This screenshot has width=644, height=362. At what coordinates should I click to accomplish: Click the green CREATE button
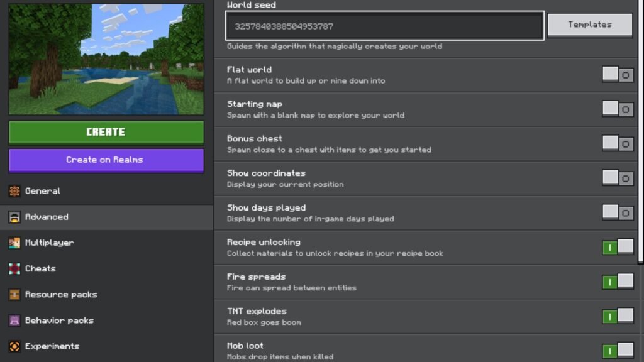pyautogui.click(x=106, y=132)
